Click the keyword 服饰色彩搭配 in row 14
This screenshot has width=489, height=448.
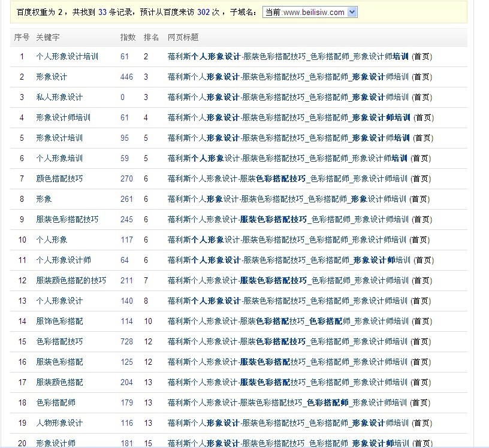59,322
